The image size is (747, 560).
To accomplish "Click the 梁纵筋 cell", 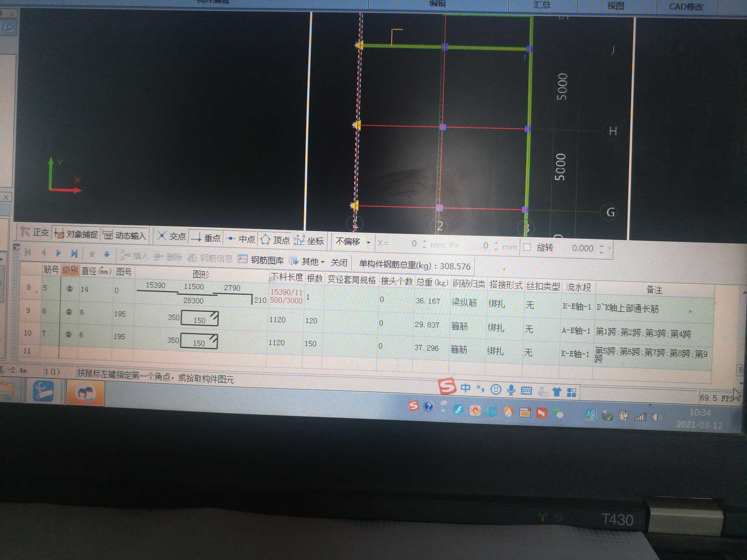I will (464, 303).
